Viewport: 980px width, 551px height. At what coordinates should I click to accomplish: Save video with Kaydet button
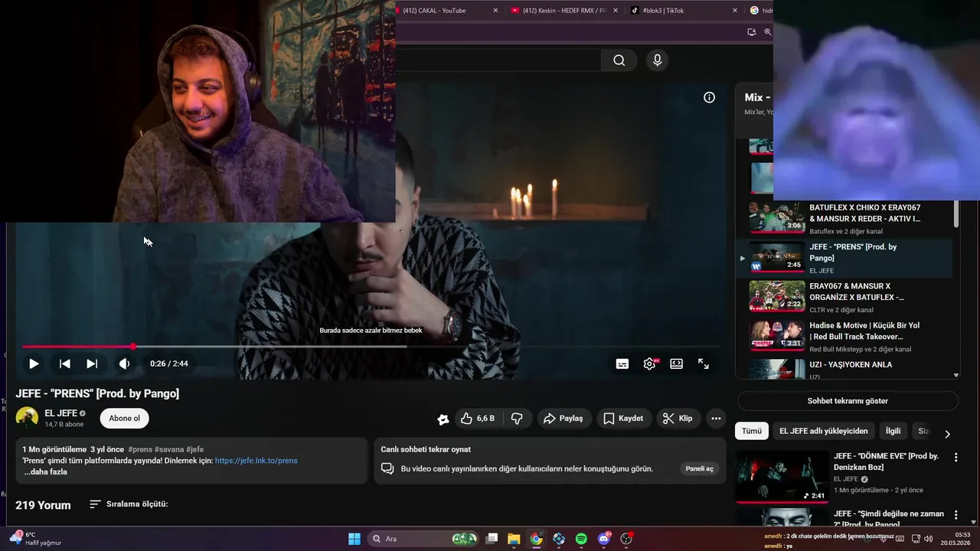click(624, 419)
